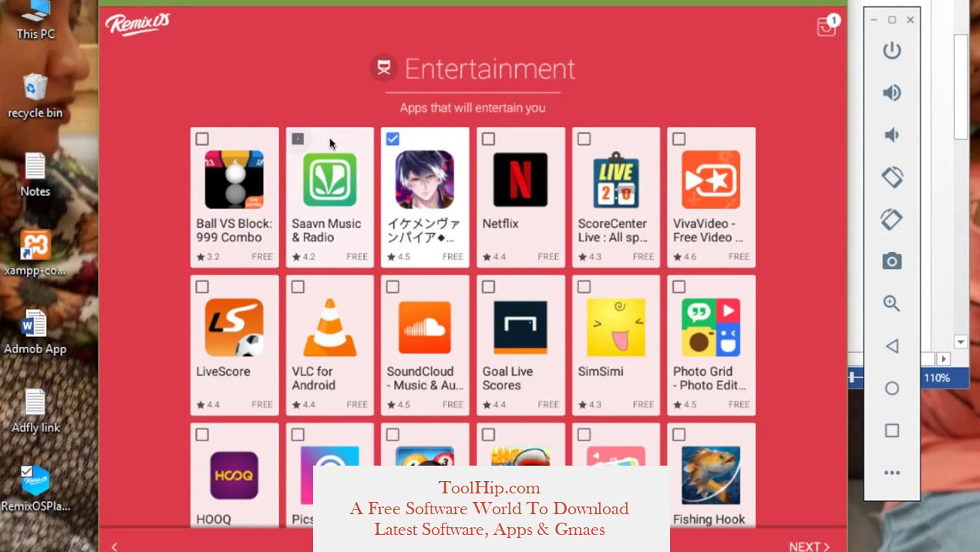Click the VivaVideo app icon
The width and height of the screenshot is (980, 552).
pyautogui.click(x=711, y=180)
